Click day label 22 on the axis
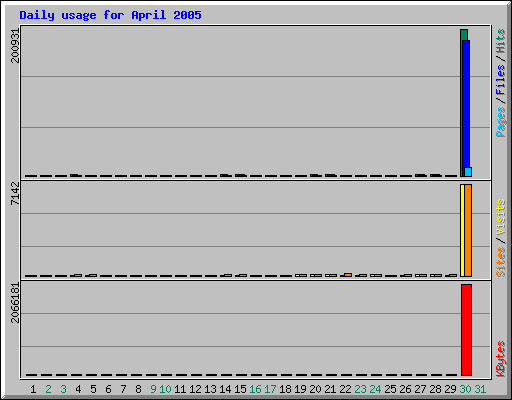 (x=345, y=389)
